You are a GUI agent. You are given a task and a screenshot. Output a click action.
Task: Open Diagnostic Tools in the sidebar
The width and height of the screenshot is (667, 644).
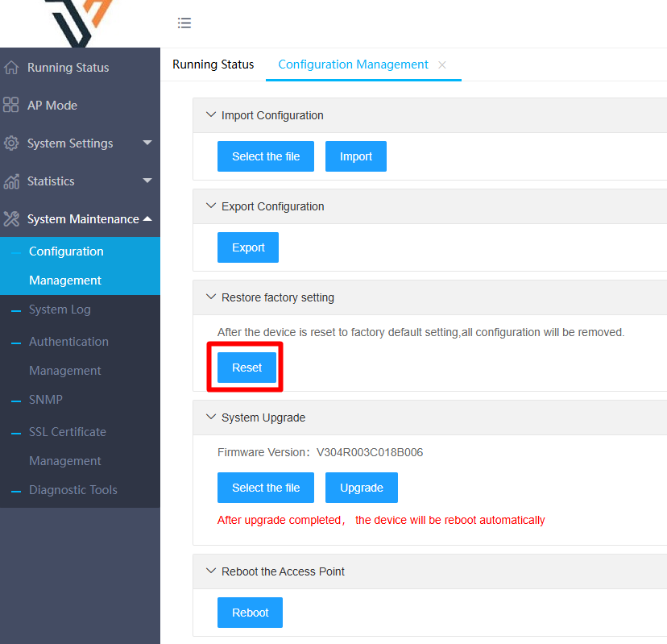coord(72,490)
